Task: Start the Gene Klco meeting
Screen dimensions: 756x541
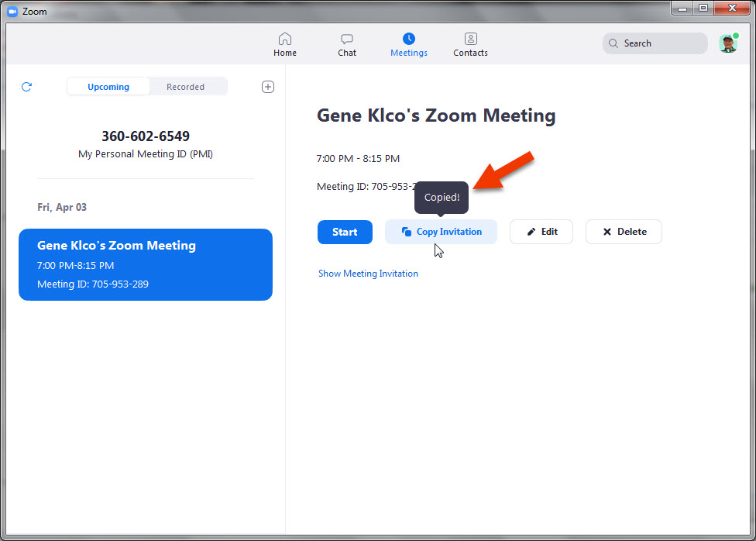Action: point(345,232)
